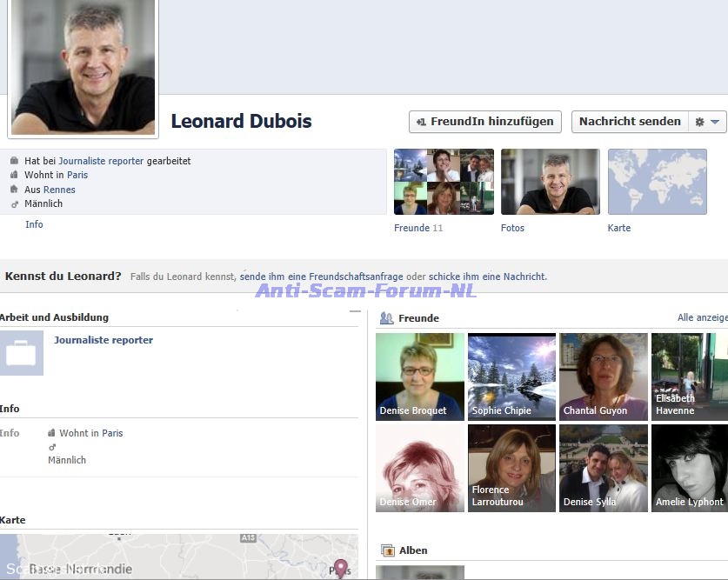Image resolution: width=728 pixels, height=580 pixels.
Task: Click the Paris link after Wohnt in
Action: point(77,175)
